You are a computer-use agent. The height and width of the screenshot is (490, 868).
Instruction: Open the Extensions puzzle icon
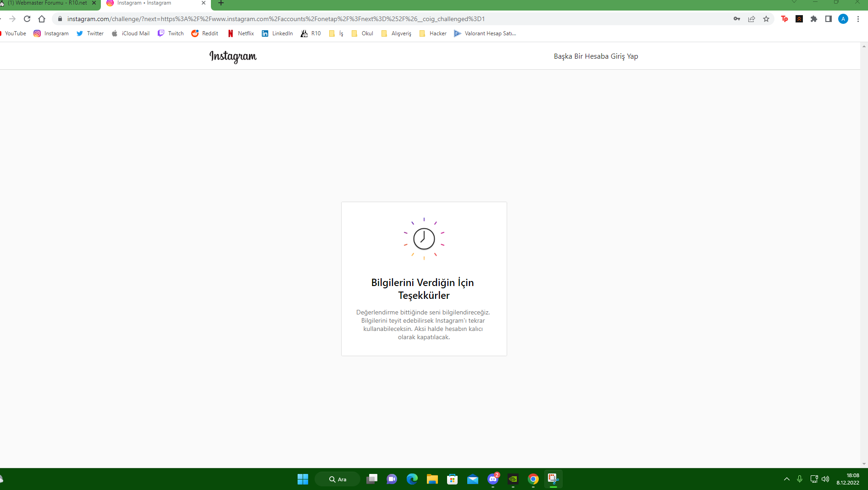pos(814,19)
